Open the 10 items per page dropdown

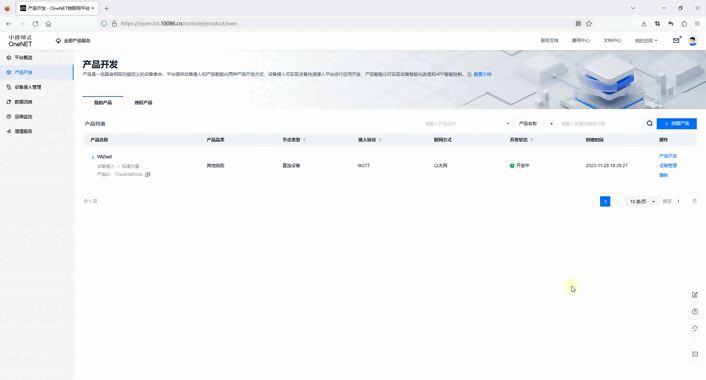(642, 201)
